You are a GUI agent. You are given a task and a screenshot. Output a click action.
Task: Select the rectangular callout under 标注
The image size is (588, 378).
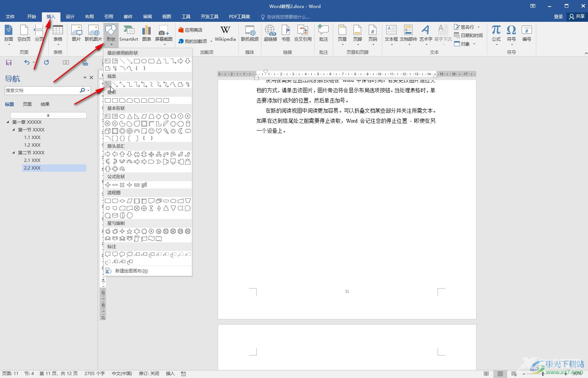[108, 255]
